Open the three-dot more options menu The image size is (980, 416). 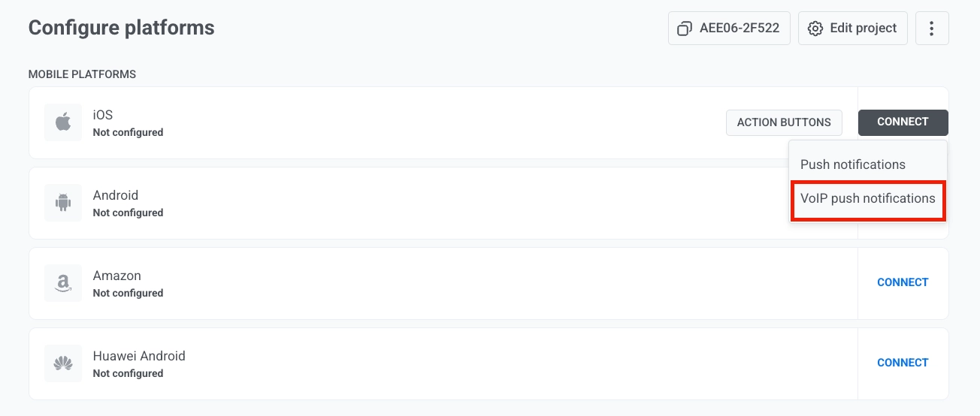[x=932, y=29]
